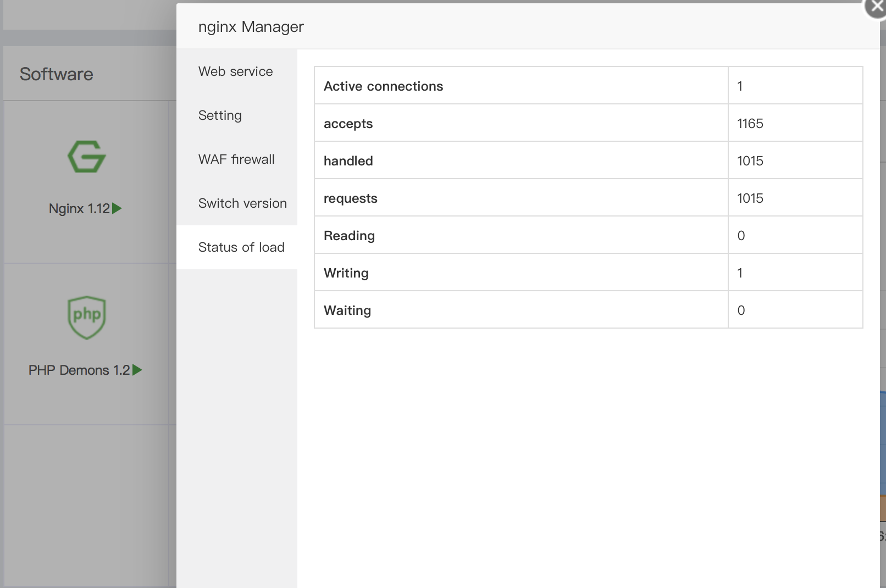Image resolution: width=886 pixels, height=588 pixels.
Task: Open the PHP Demons 1.2 link
Action: tap(79, 370)
